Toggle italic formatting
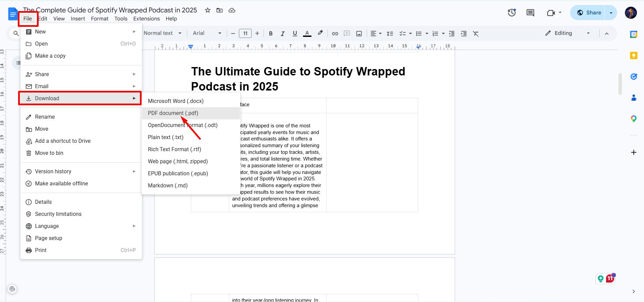This screenshot has width=644, height=302. (x=283, y=33)
